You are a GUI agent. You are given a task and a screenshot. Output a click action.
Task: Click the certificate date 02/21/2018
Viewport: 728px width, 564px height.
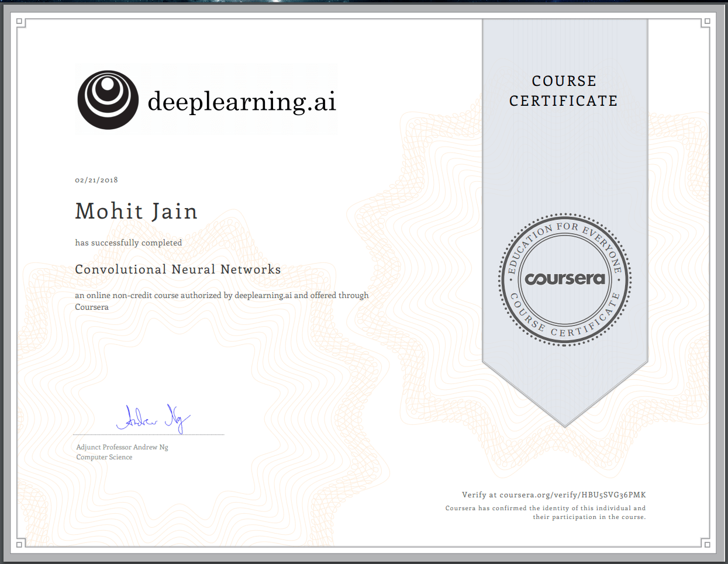[96, 180]
